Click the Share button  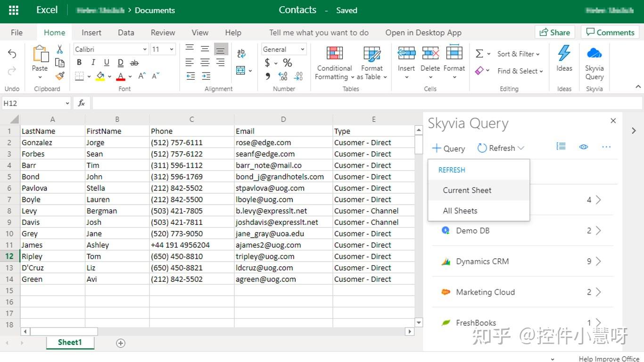(x=555, y=32)
